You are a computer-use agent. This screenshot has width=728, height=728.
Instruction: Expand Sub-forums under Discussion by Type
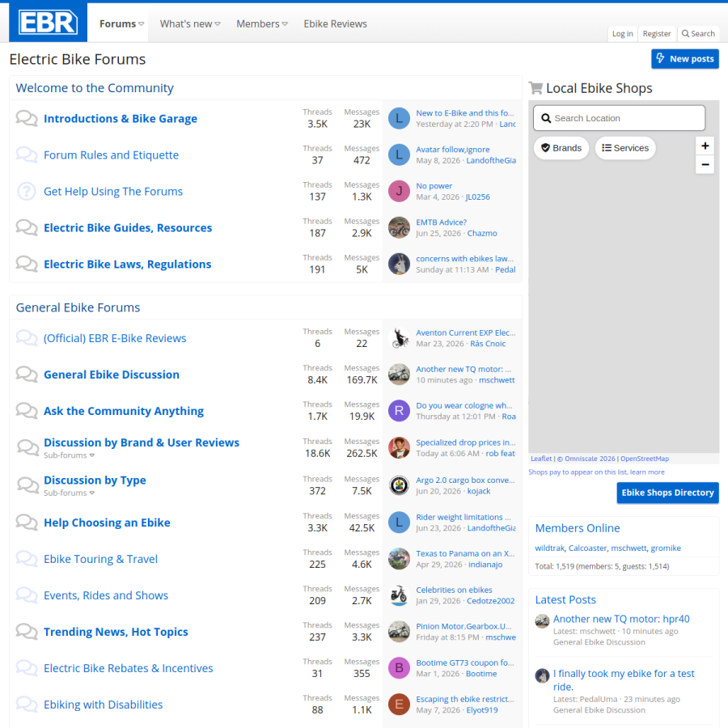point(70,493)
